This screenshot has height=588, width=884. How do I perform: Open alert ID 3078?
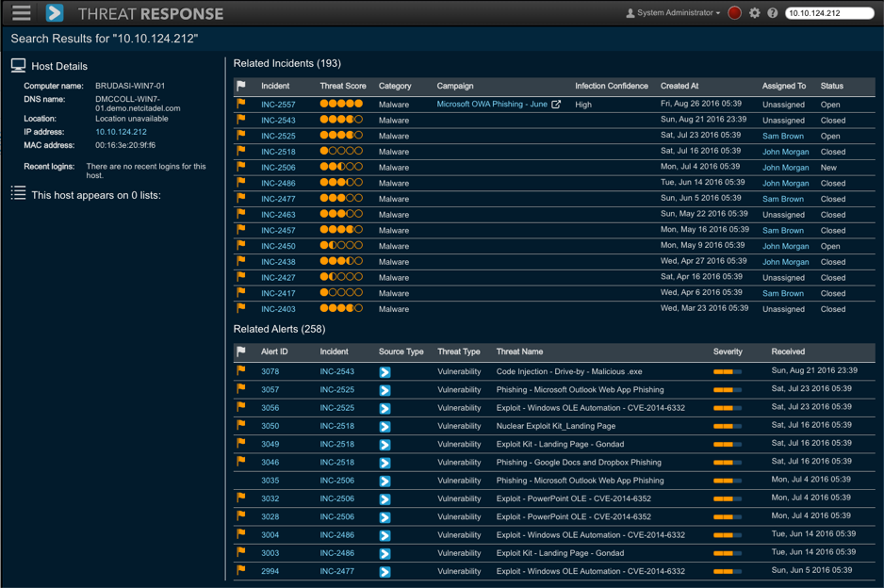coord(270,371)
